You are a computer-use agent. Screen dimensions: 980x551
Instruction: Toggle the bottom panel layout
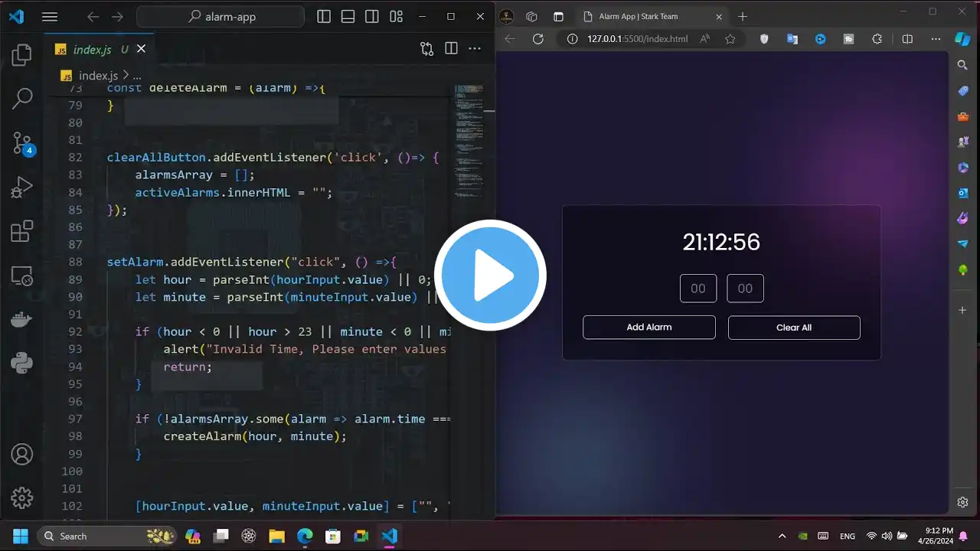(348, 17)
